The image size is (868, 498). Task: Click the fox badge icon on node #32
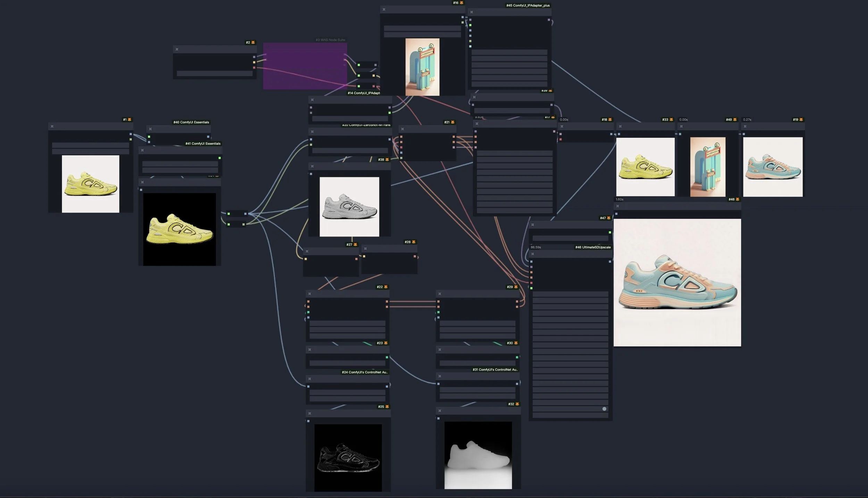click(517, 404)
